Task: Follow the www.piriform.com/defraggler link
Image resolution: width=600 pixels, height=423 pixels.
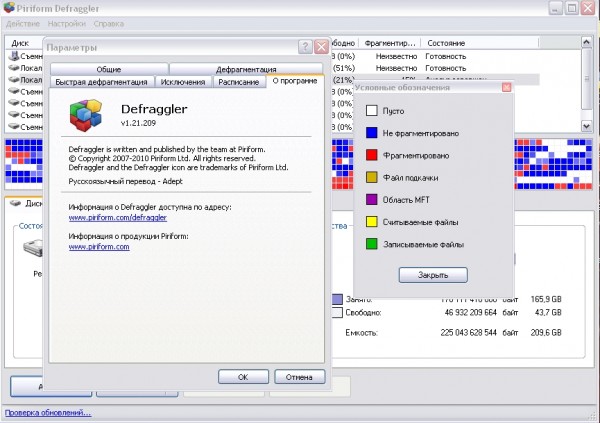Action: [117, 217]
